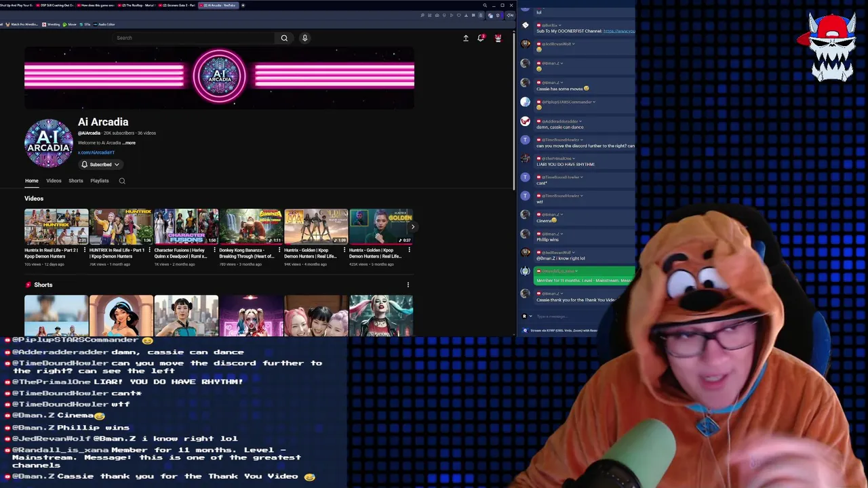Click the highlighted green member message
Image resolution: width=868 pixels, height=488 pixels.
[585, 276]
